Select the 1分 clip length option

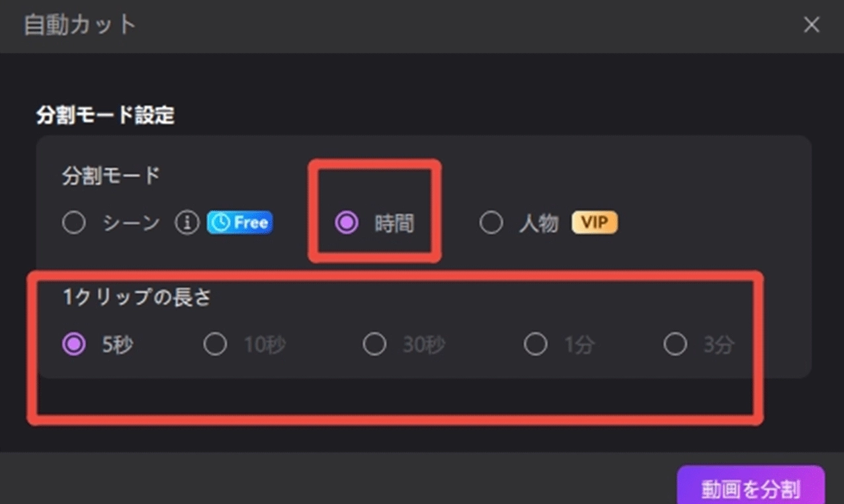[536, 344]
